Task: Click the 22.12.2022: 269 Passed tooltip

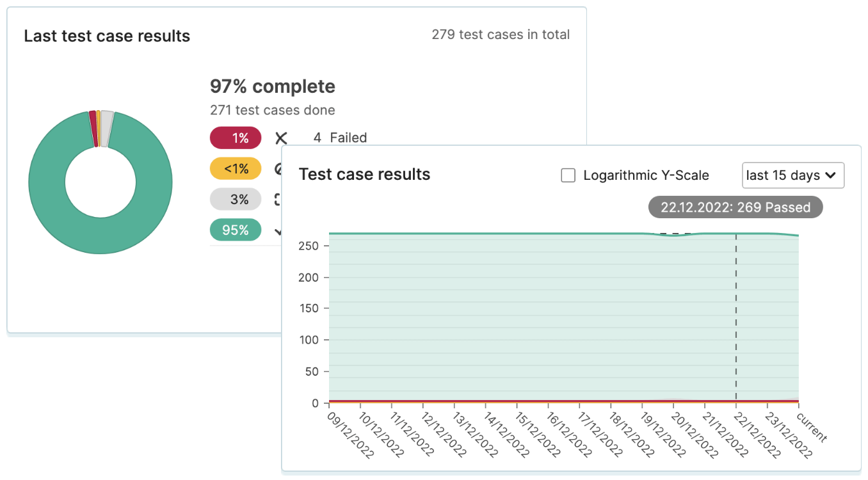Action: [735, 207]
